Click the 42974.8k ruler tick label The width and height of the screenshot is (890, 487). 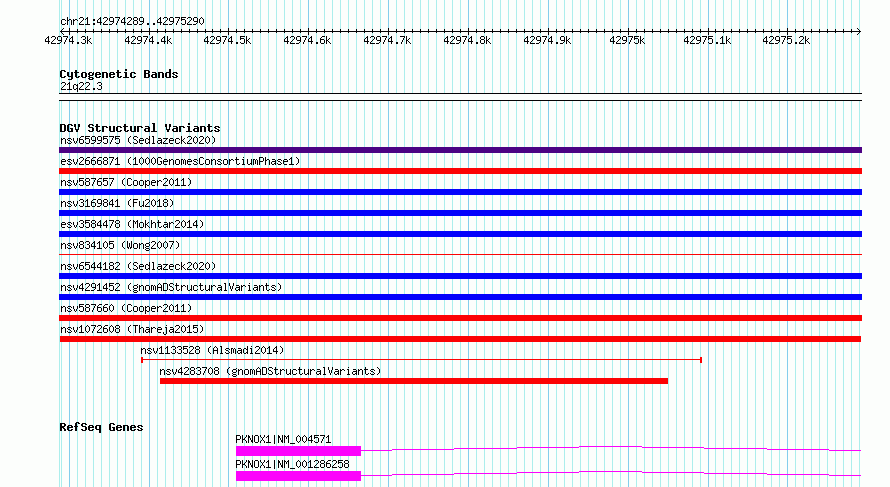point(467,40)
